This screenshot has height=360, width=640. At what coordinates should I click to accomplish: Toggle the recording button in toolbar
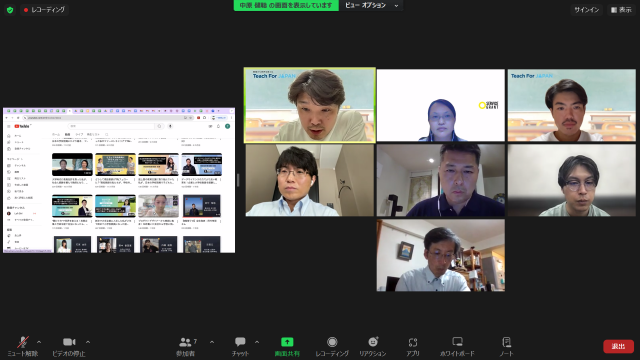click(332, 347)
